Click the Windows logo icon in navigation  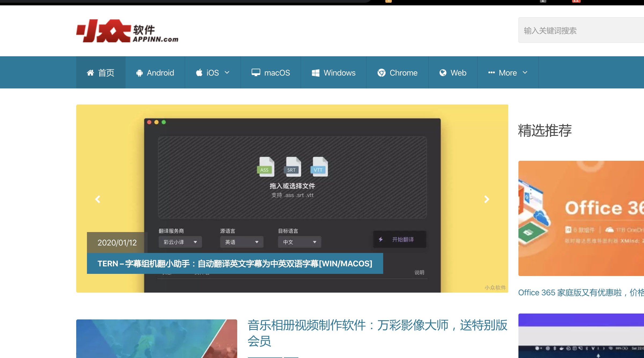[x=316, y=72]
